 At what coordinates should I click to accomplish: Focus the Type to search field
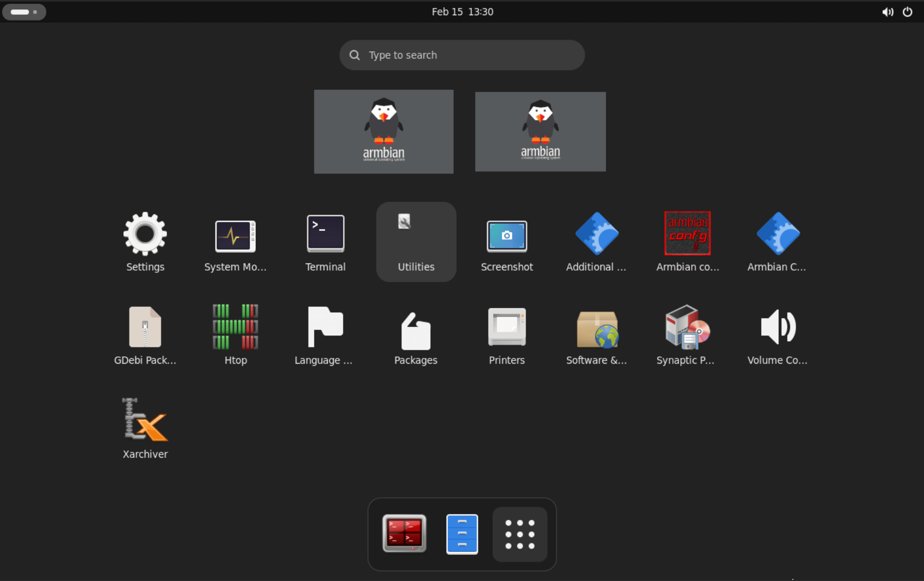point(462,55)
